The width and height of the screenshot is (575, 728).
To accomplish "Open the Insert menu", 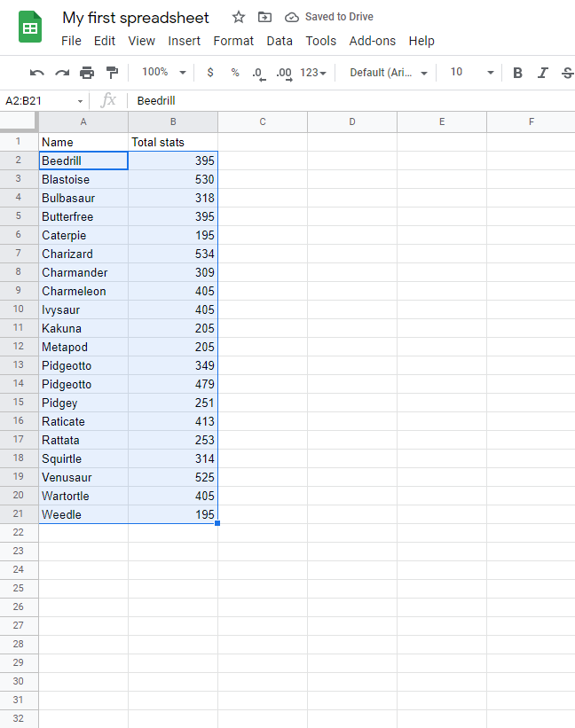I will pyautogui.click(x=184, y=41).
